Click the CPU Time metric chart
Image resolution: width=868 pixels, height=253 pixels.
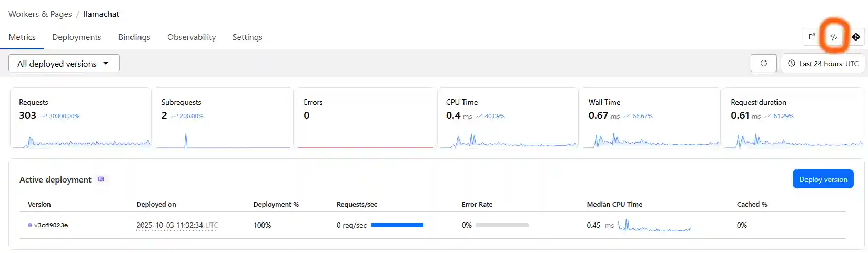[508, 141]
